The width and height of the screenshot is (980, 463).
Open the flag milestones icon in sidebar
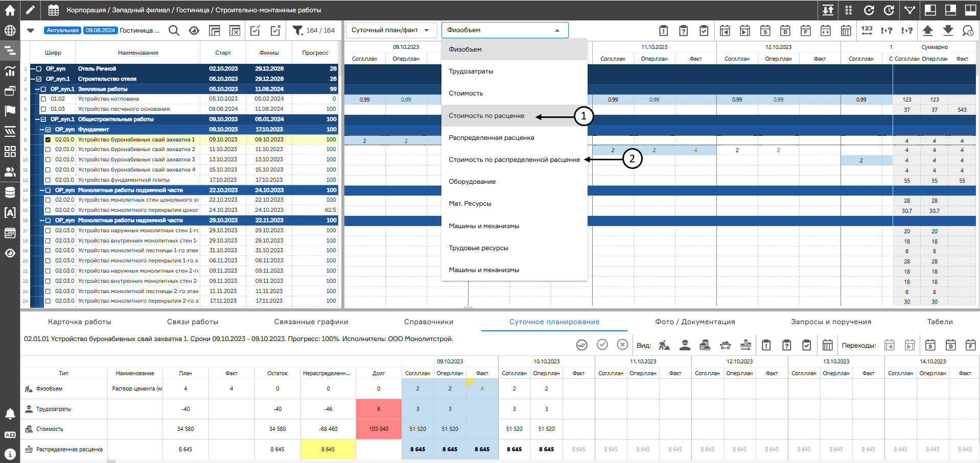tap(10, 110)
